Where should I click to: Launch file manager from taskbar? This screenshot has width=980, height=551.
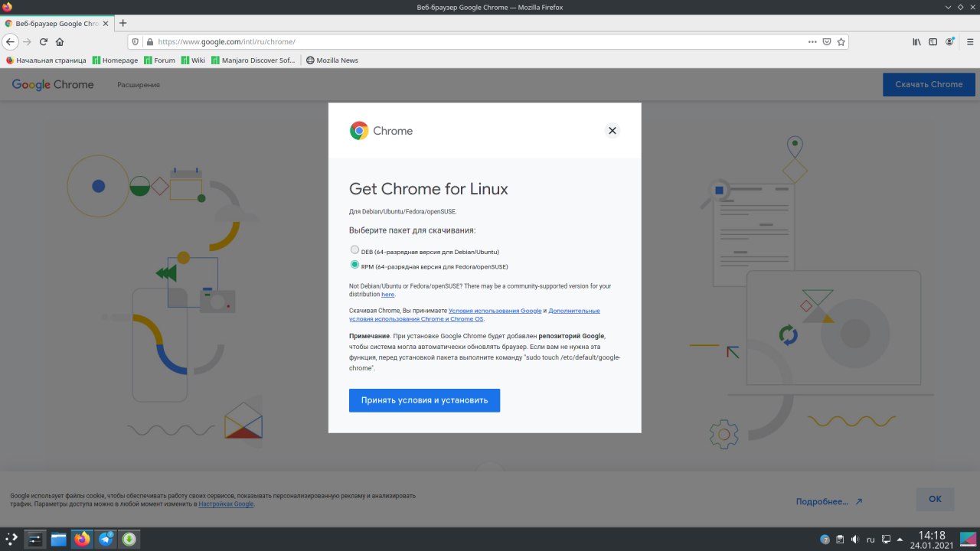[x=59, y=539]
